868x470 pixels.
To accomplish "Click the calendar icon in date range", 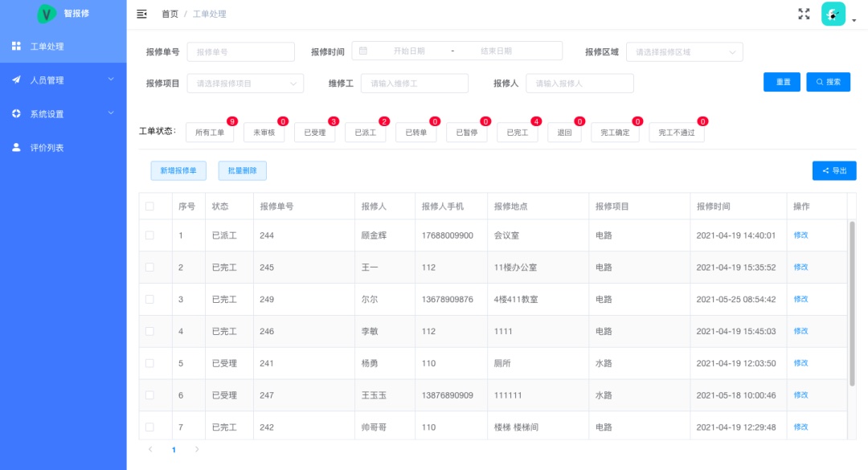I will tap(363, 51).
